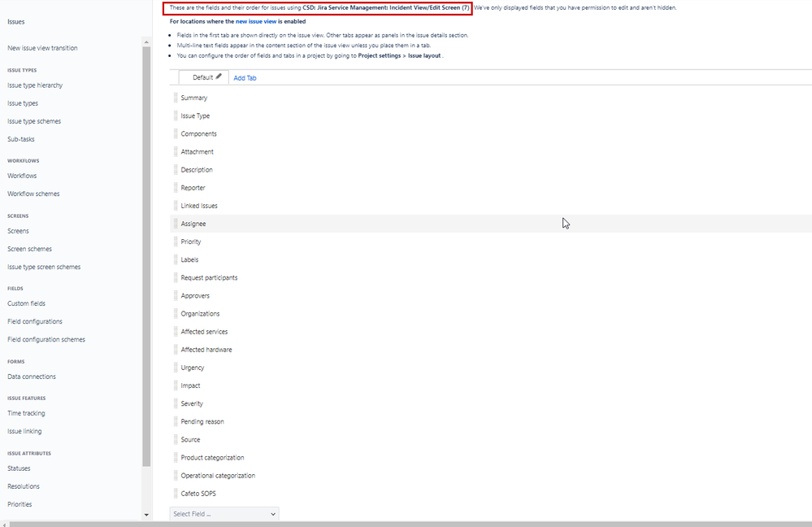Open Screens in sidebar
812x527 pixels.
pyautogui.click(x=18, y=231)
